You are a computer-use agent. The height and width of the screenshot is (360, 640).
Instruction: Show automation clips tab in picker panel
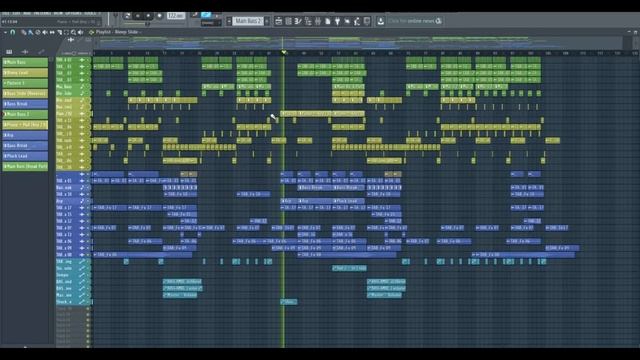pyautogui.click(x=41, y=52)
